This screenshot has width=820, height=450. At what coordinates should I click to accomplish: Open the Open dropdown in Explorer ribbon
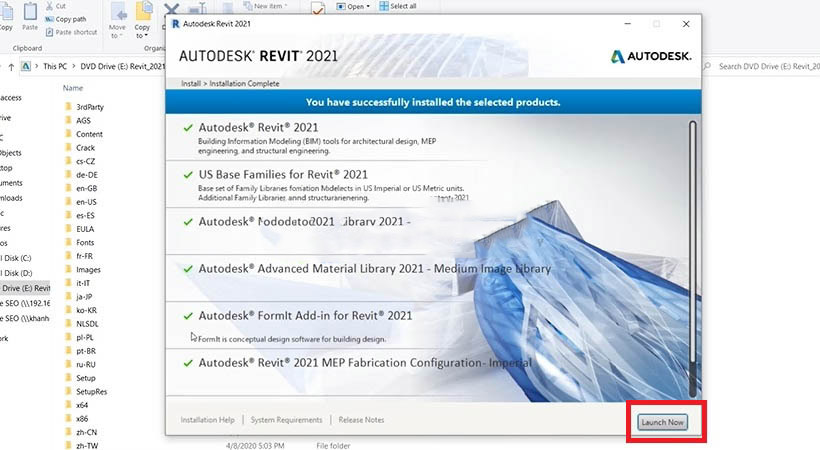(x=353, y=6)
